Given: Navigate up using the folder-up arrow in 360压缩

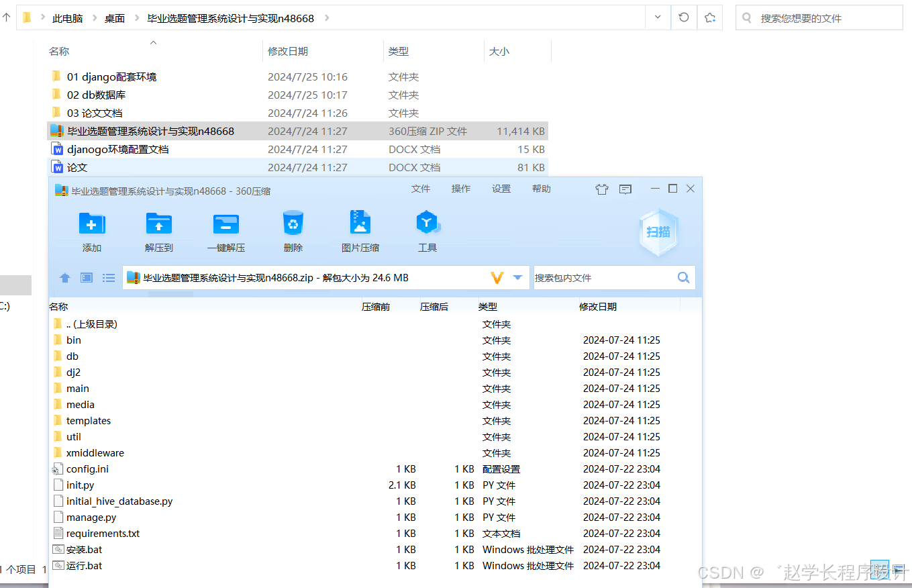Looking at the screenshot, I should 64,277.
